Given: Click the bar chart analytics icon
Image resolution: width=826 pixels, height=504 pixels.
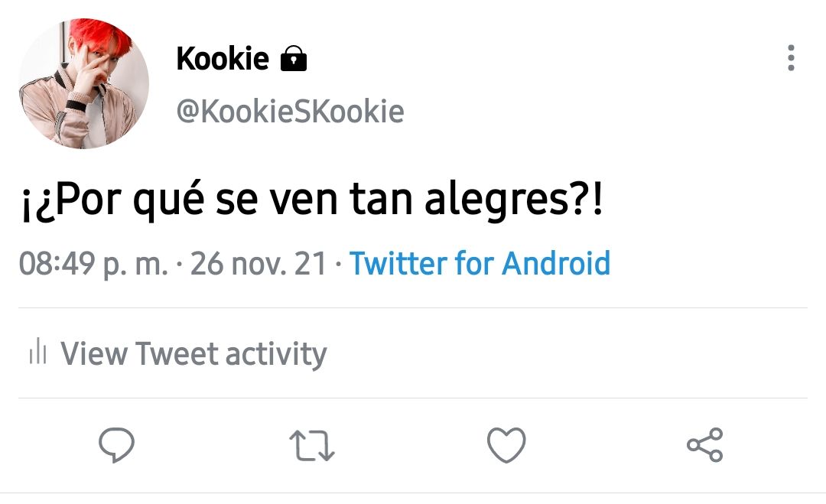Looking at the screenshot, I should tap(38, 351).
